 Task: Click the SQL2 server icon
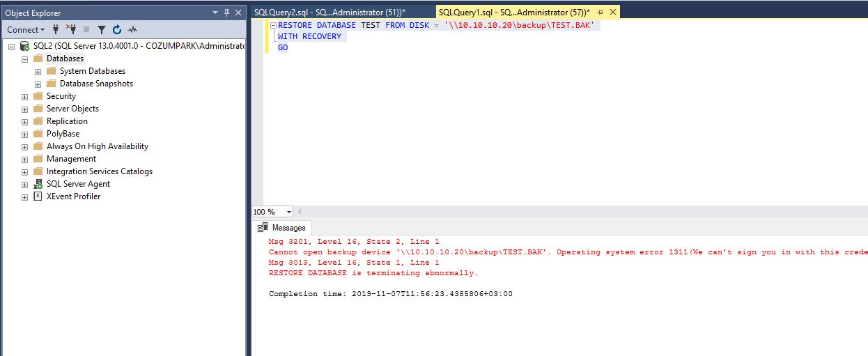pyautogui.click(x=25, y=46)
